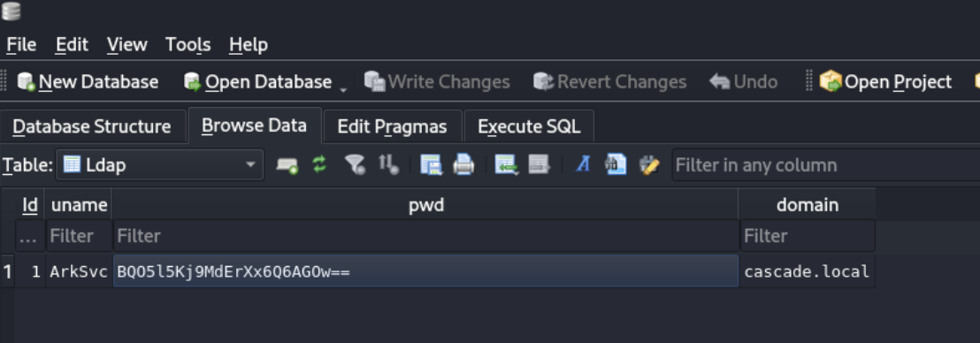Open the Tools menu
This screenshot has width=980, height=343.
[x=188, y=45]
